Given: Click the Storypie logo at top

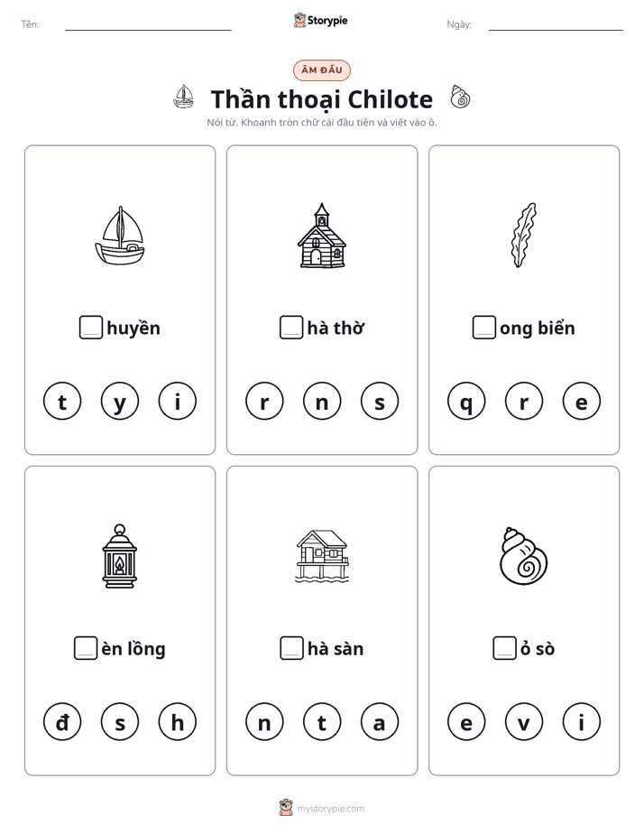Looking at the screenshot, I should (x=320, y=20).
